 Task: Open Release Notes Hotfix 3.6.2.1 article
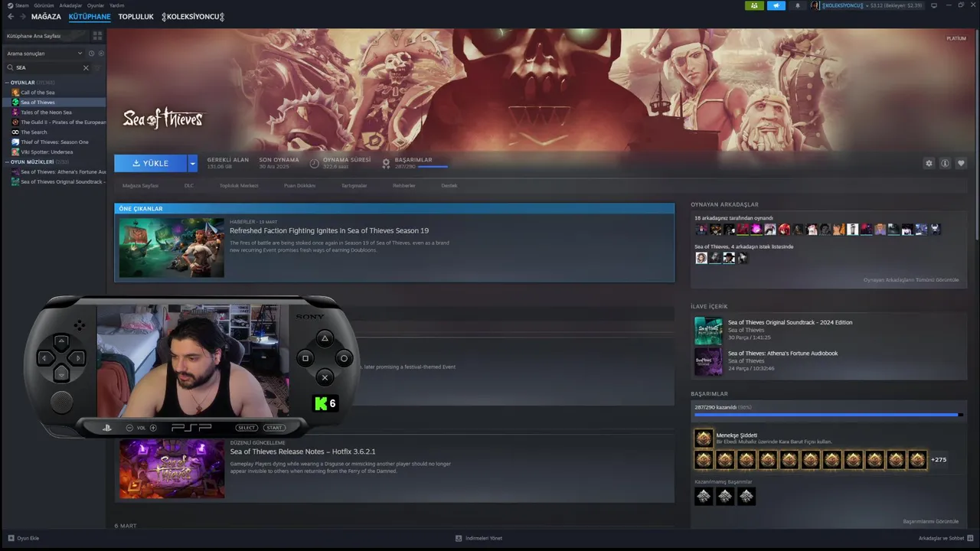302,452
